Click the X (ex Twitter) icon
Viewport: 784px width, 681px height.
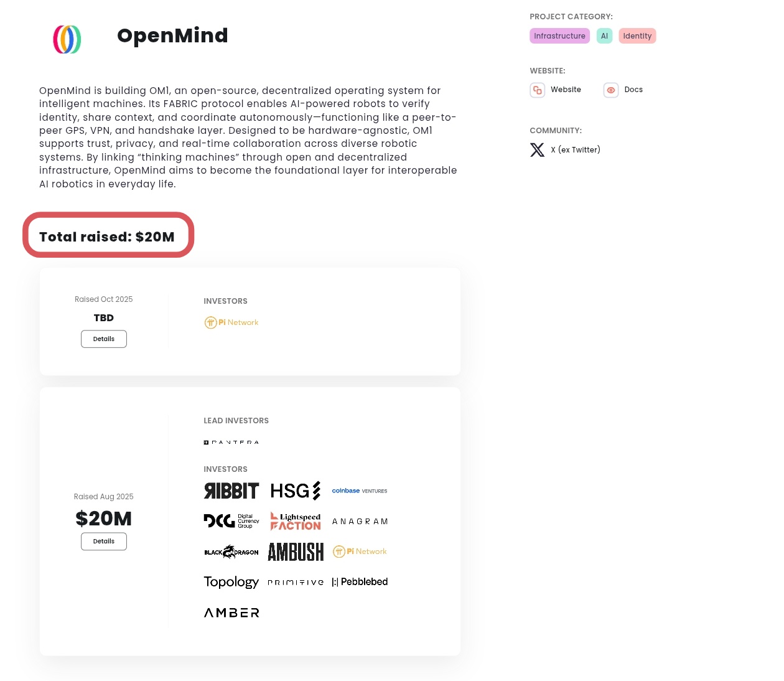(537, 150)
